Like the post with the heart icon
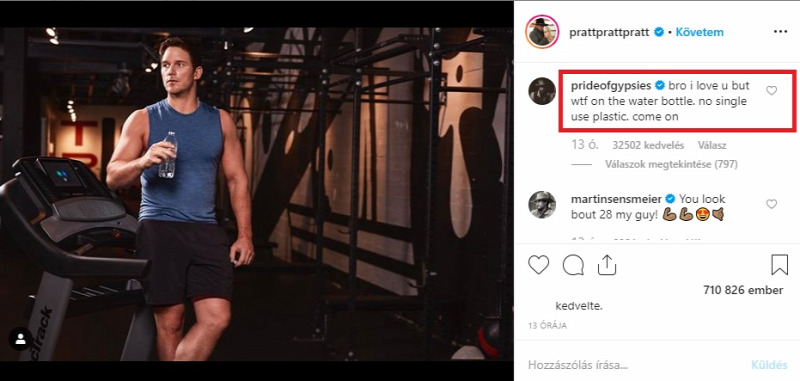 (538, 265)
